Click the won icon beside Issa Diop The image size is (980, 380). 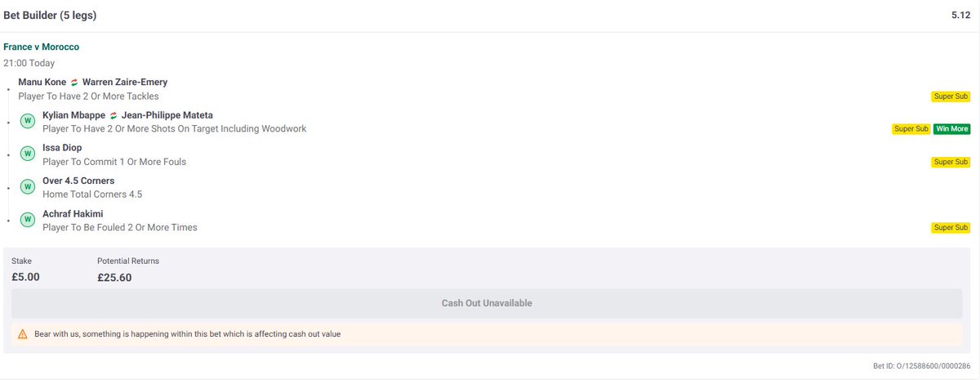tap(27, 154)
